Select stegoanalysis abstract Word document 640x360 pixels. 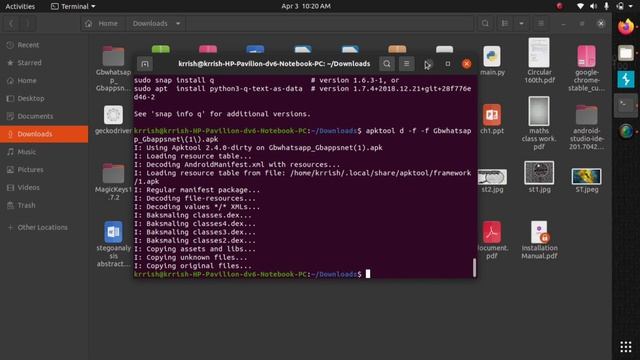click(x=113, y=232)
